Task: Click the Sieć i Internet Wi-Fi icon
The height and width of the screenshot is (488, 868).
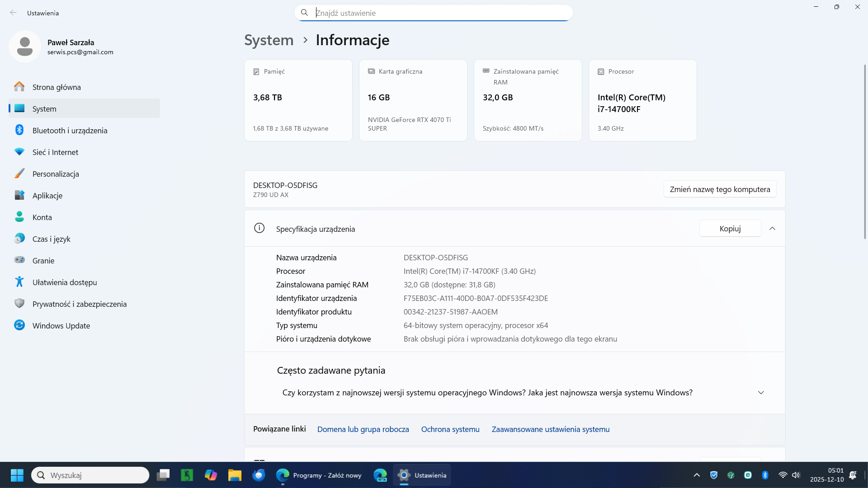Action: point(19,152)
